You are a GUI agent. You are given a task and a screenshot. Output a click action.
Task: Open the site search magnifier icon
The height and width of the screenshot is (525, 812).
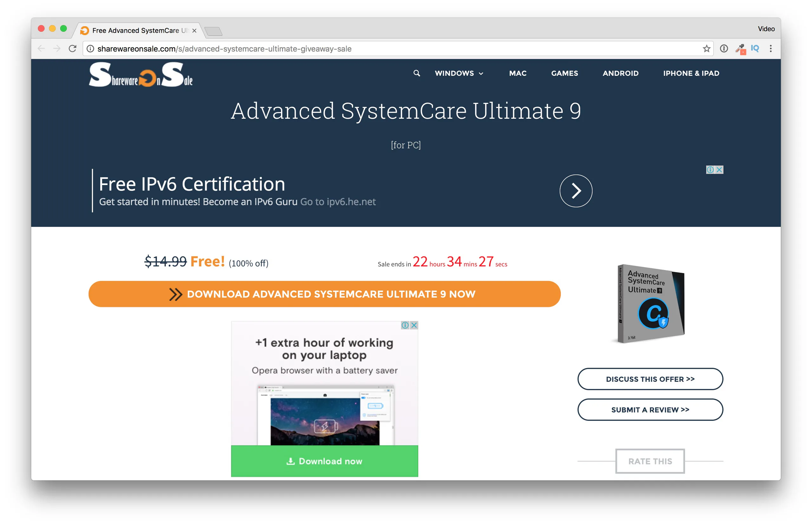pos(416,73)
